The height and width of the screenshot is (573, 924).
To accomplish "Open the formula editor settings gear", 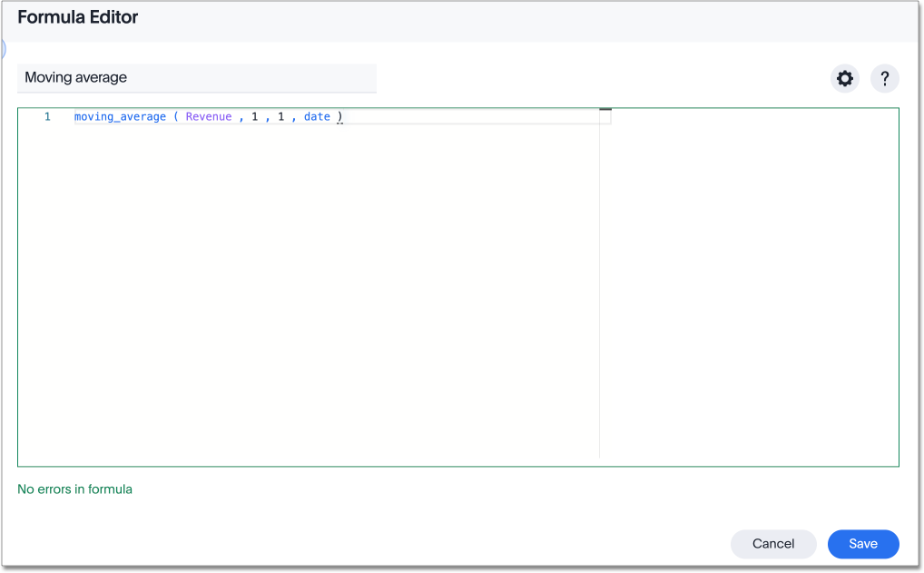I will (x=844, y=78).
